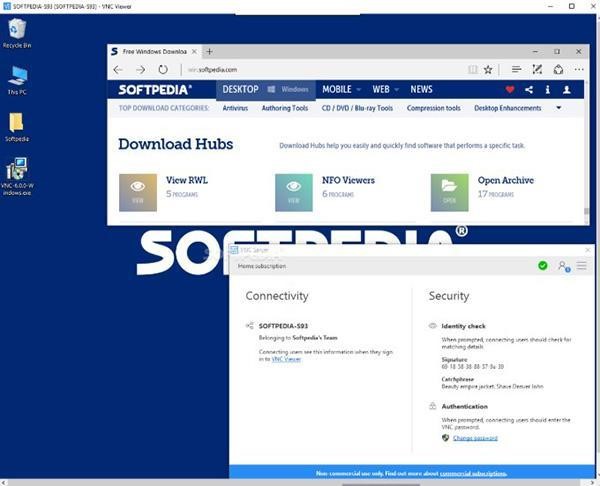600x486 pixels.
Task: Open VNC Server user account icon
Action: (564, 266)
